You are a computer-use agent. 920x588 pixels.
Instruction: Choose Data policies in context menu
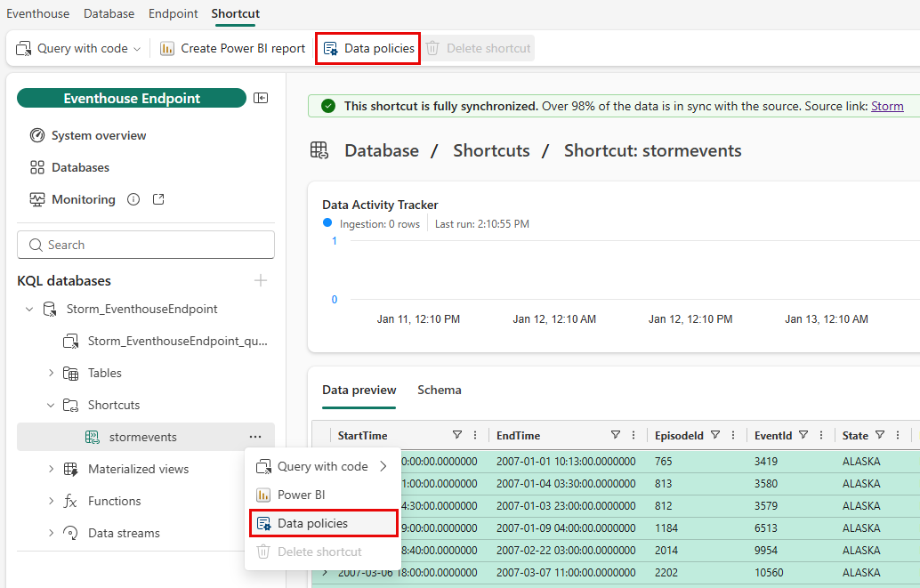[x=323, y=523]
